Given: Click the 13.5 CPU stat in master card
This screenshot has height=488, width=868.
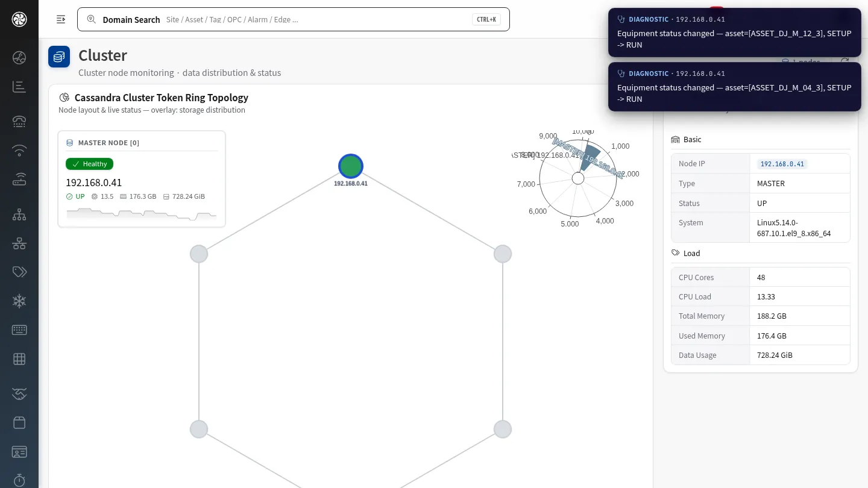Looking at the screenshot, I should (102, 196).
